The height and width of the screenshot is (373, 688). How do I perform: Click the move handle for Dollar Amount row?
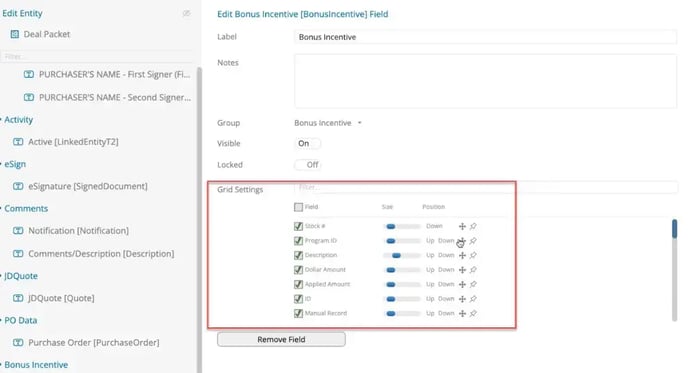pyautogui.click(x=462, y=270)
